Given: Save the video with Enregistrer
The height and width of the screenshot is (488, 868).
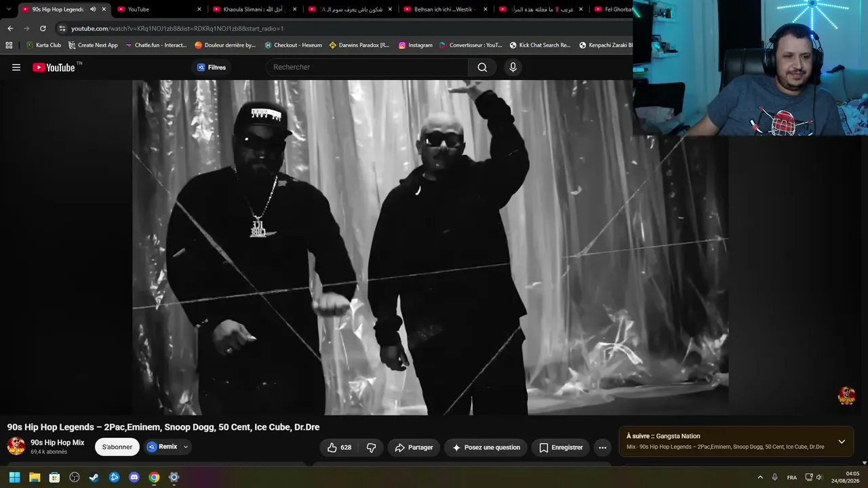Looking at the screenshot, I should tap(561, 447).
